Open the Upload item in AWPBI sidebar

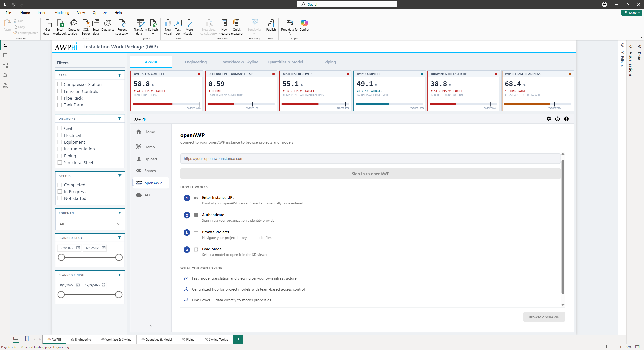(x=151, y=159)
